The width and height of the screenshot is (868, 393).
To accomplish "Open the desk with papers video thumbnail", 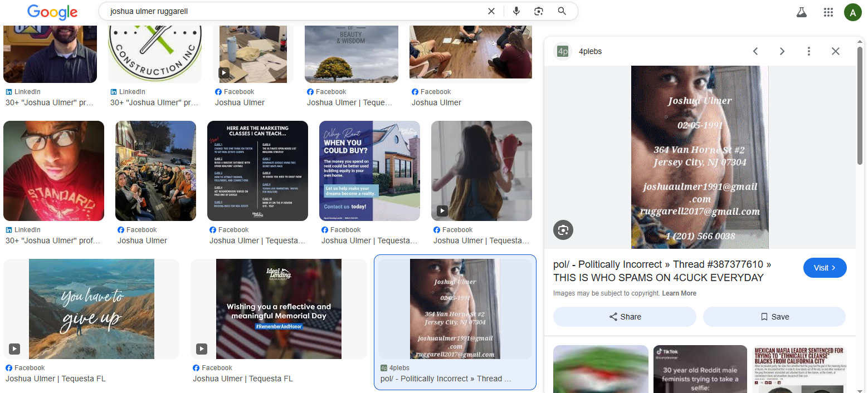I will point(253,55).
